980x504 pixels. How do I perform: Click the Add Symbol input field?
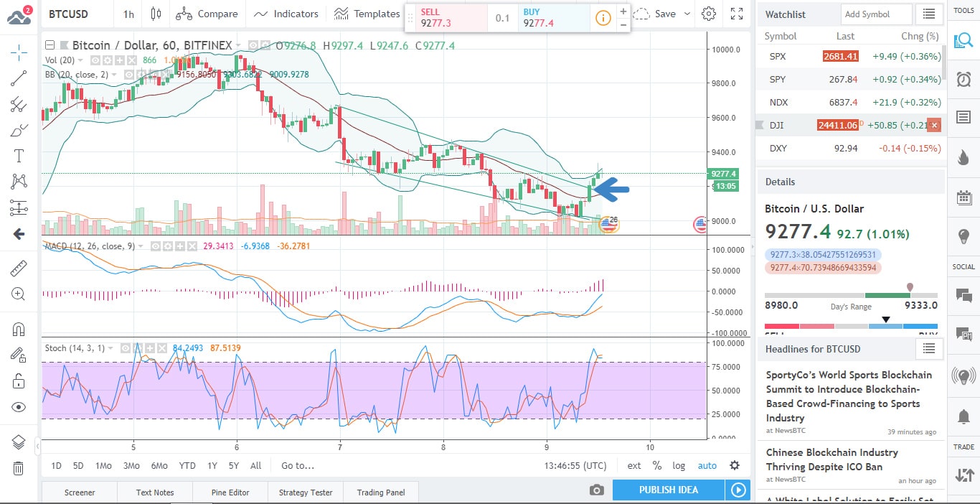tap(876, 14)
